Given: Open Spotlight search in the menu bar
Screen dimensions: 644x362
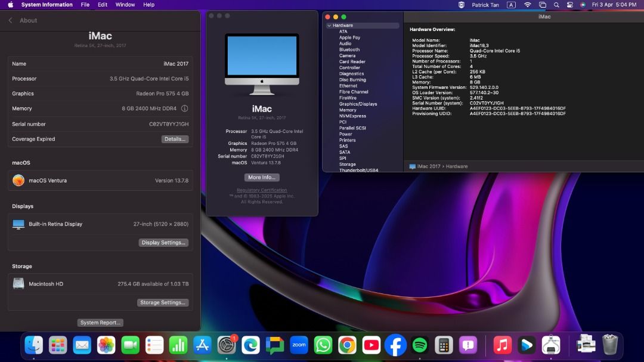Looking at the screenshot, I should click(556, 5).
